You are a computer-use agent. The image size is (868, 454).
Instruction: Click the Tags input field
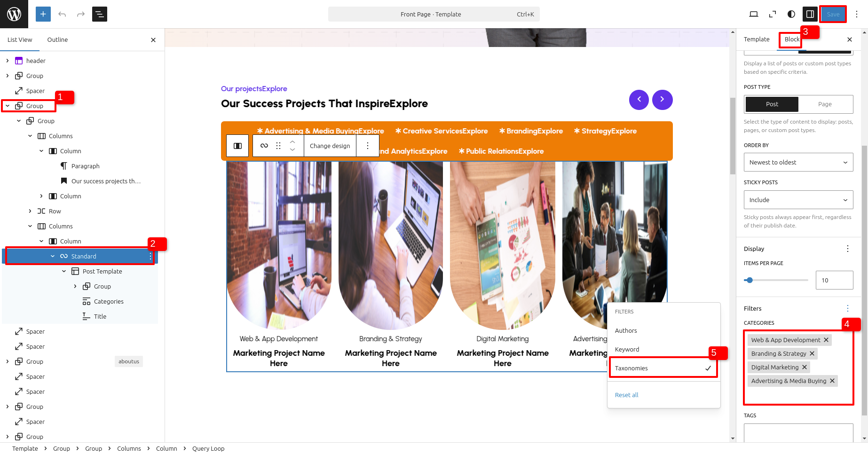click(798, 433)
